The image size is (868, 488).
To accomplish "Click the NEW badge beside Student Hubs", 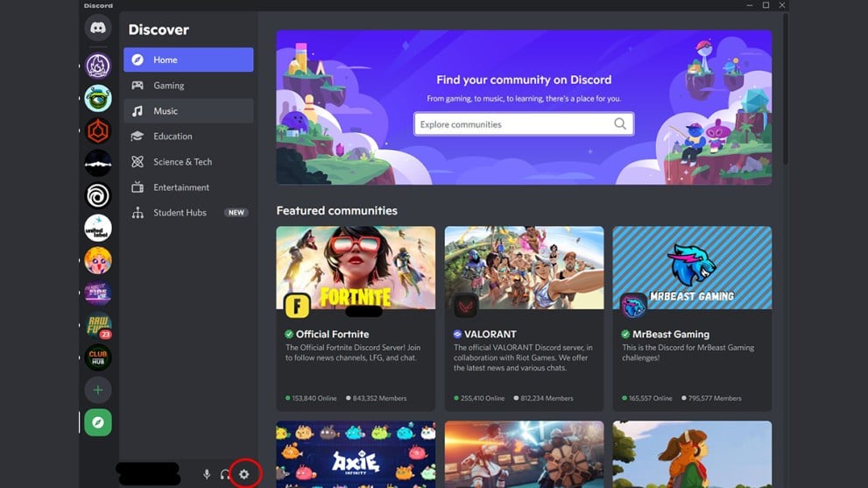I will click(x=236, y=213).
